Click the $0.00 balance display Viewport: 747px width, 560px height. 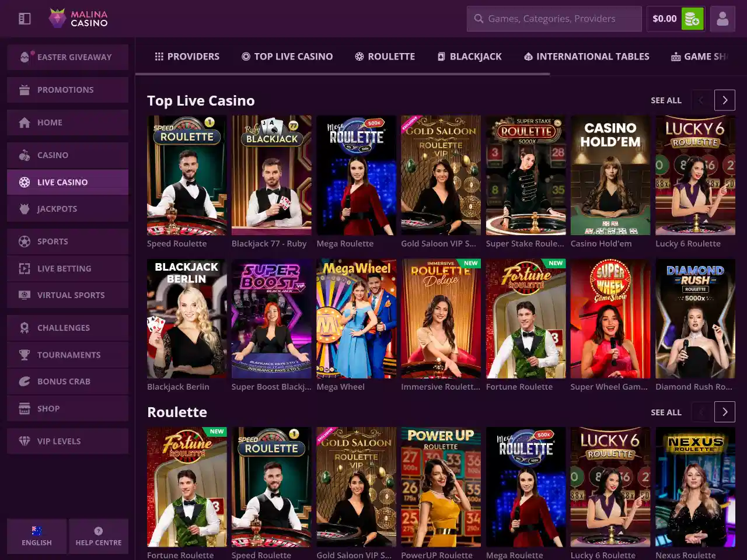coord(665,19)
